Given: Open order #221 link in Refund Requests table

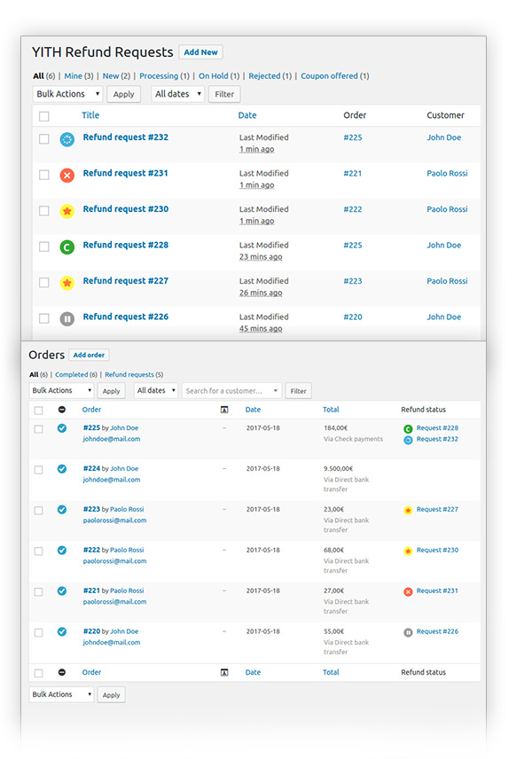Looking at the screenshot, I should [x=352, y=174].
